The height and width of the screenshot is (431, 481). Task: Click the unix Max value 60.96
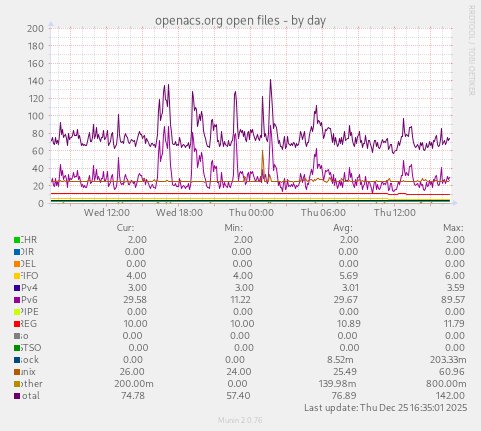coord(452,372)
